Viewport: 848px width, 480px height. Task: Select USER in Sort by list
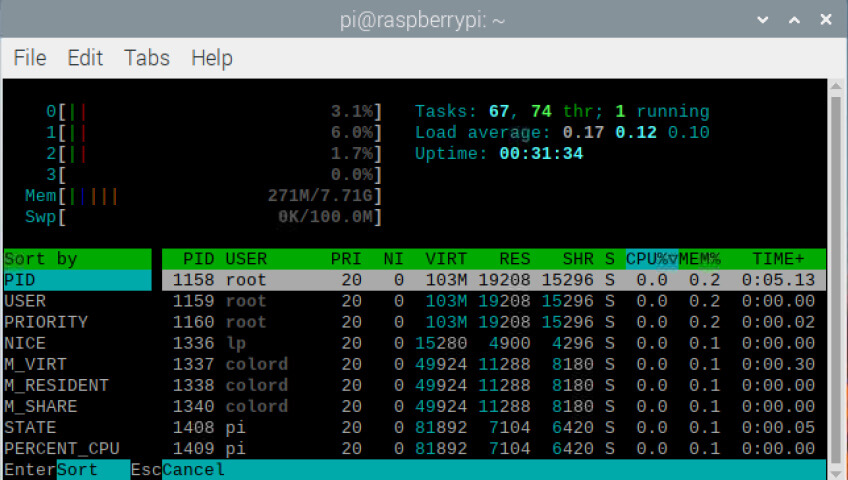coord(77,301)
